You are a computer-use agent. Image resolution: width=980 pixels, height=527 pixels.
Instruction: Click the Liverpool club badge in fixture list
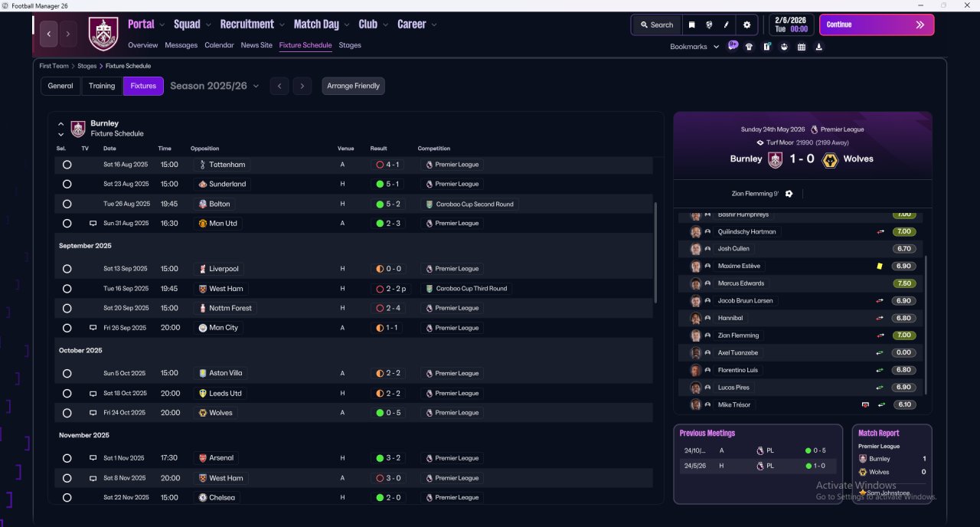202,269
